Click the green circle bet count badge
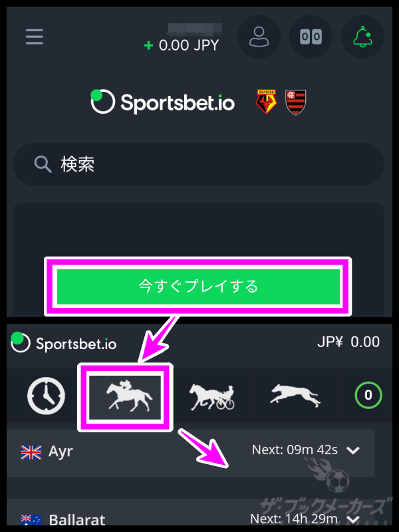This screenshot has width=399, height=532. click(368, 395)
